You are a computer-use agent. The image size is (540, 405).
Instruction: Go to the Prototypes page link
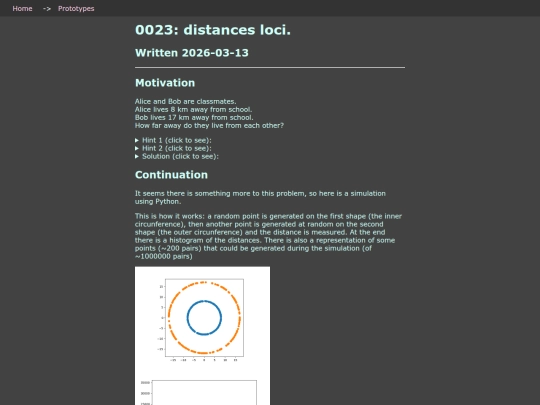tap(76, 9)
